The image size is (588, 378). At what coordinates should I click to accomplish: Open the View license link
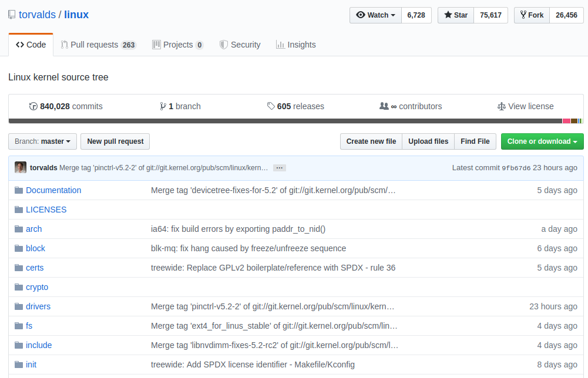[x=525, y=106]
